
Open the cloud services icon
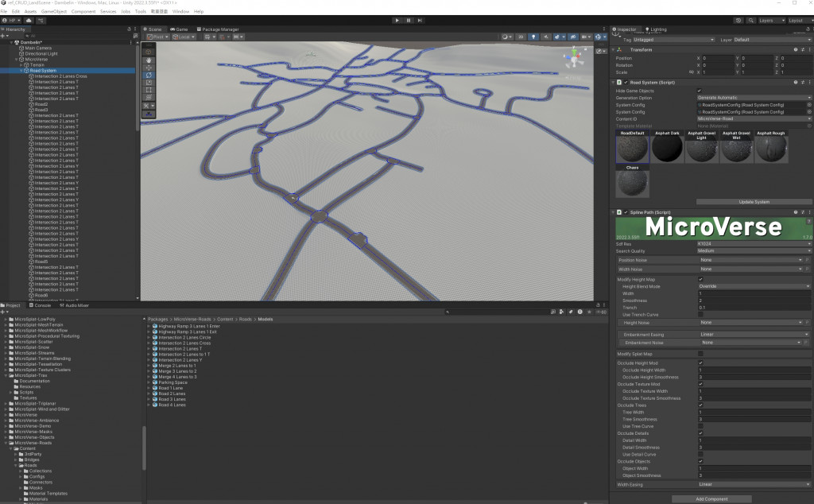click(x=29, y=20)
